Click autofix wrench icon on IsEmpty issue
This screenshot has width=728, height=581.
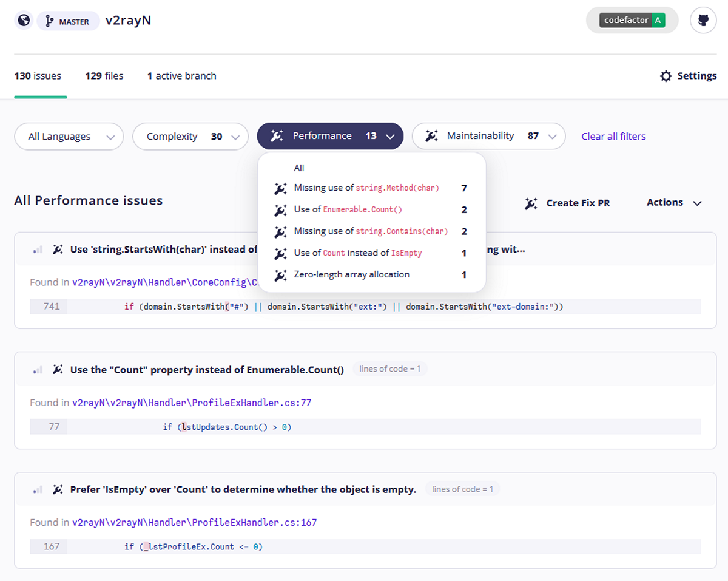(x=58, y=489)
